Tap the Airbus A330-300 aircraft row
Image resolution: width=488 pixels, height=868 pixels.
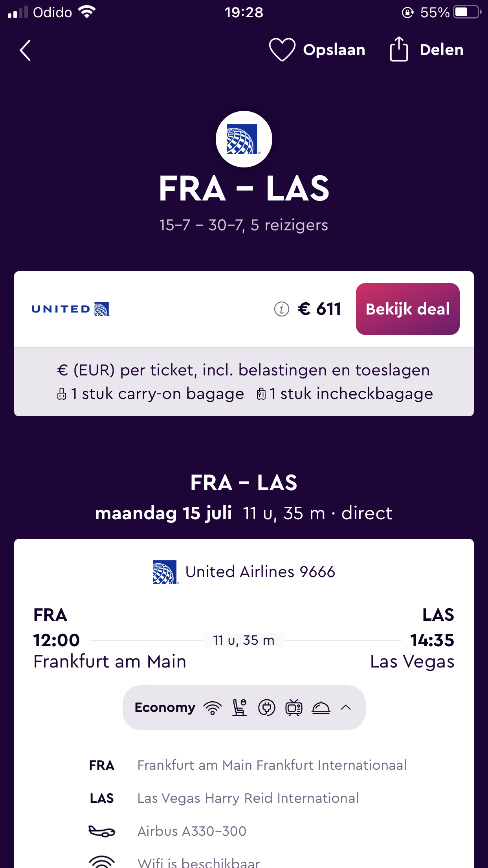pos(192,831)
